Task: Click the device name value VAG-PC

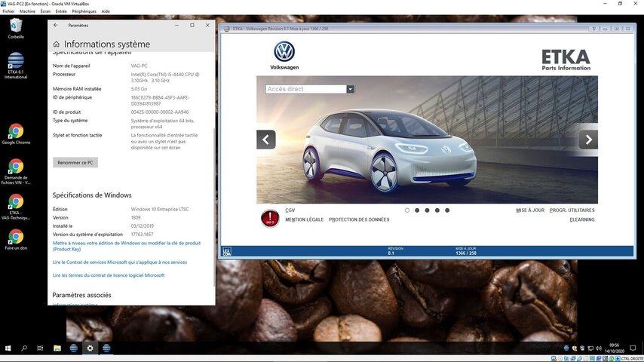Action: point(140,66)
